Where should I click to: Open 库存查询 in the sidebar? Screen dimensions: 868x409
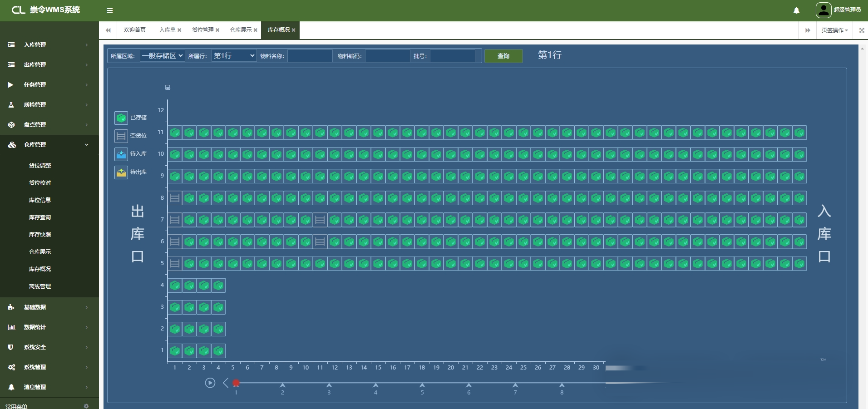tap(40, 217)
